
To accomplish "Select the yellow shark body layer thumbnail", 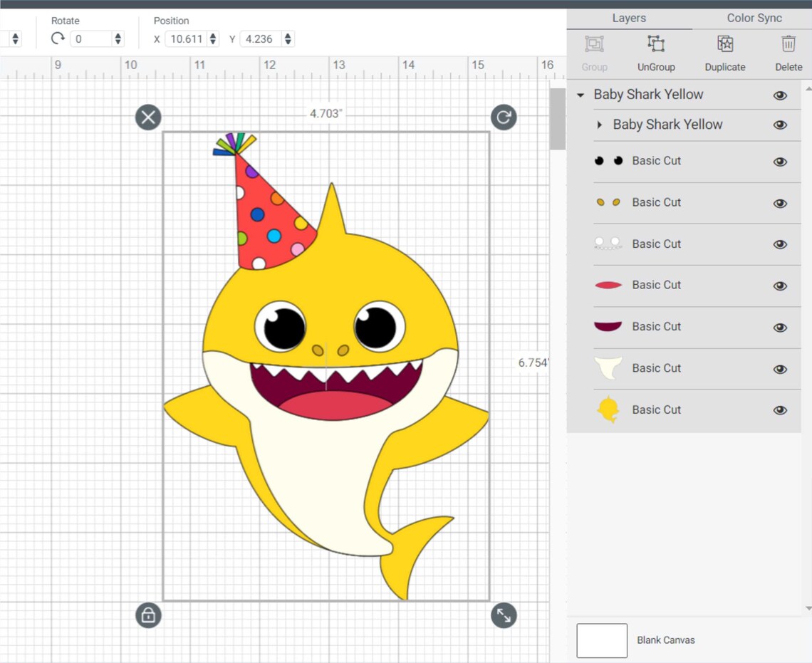I will pos(608,409).
